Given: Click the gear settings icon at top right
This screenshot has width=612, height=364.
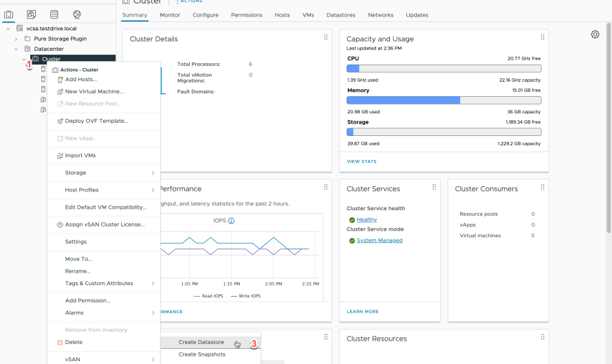Looking at the screenshot, I should 595,34.
